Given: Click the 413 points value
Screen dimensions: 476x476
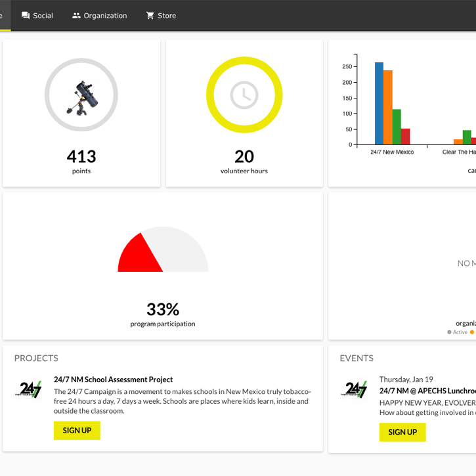Looking at the screenshot, I should pos(81,156).
